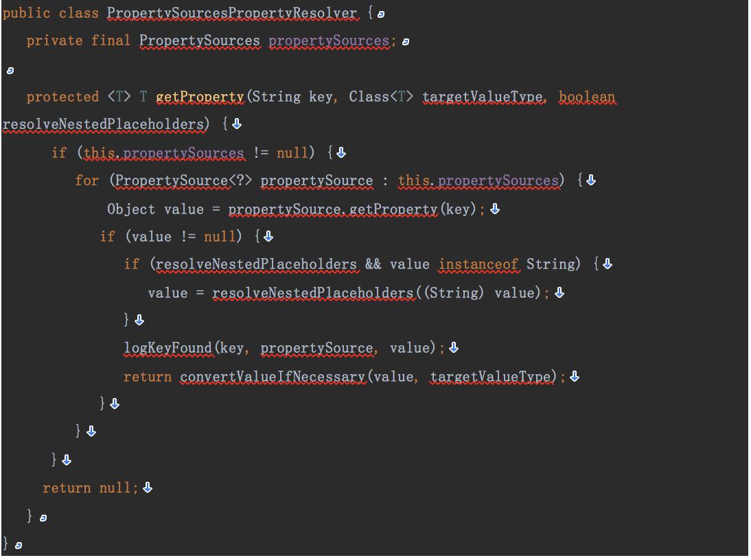Click resolveNestedPlaceholders call in the value assignment

click(313, 293)
